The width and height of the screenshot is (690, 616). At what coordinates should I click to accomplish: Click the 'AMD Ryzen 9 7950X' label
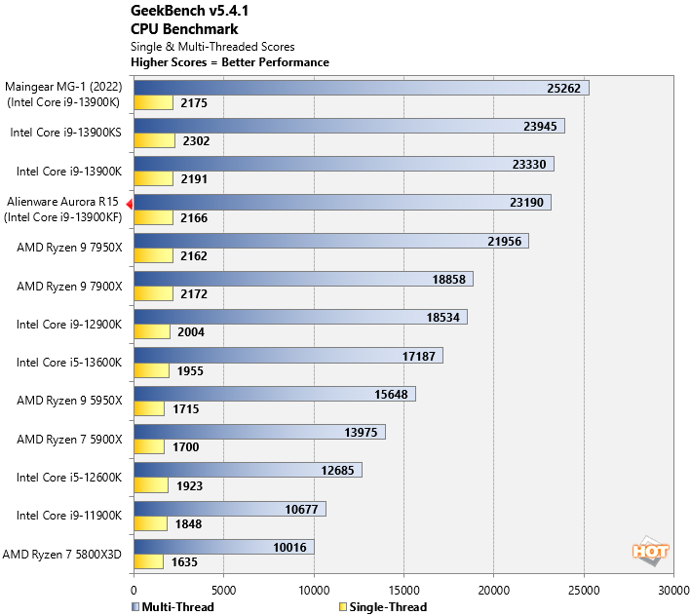[69, 248]
